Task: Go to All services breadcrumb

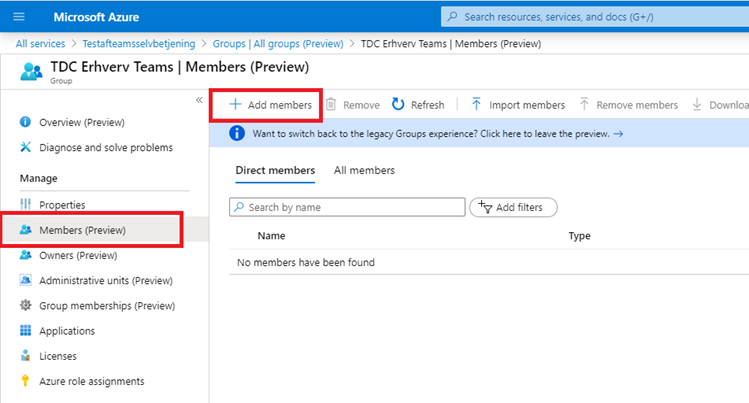Action: (x=40, y=43)
